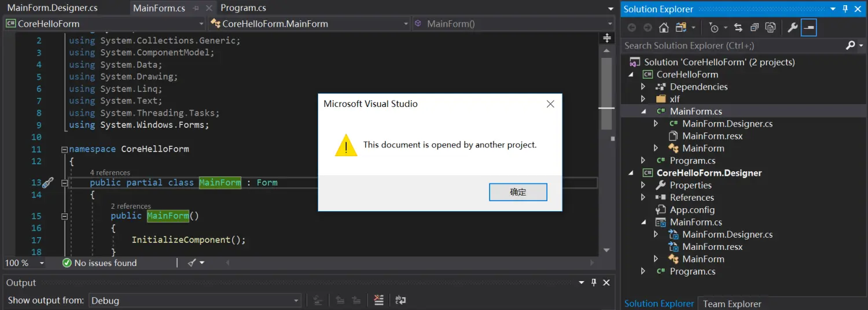Viewport: 868px width, 310px height.
Task: Open the editor tabs overflow dropdown arrow
Action: tap(610, 9)
